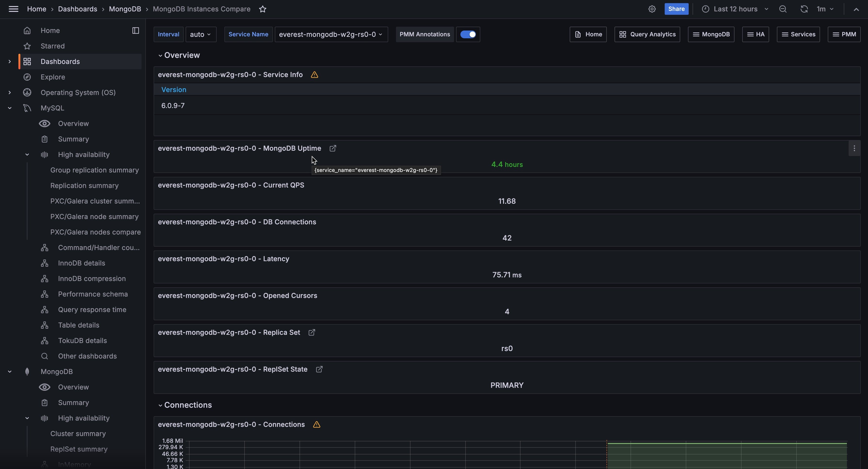Collapse the top navigation bar chevron
The height and width of the screenshot is (469, 868).
click(856, 9)
